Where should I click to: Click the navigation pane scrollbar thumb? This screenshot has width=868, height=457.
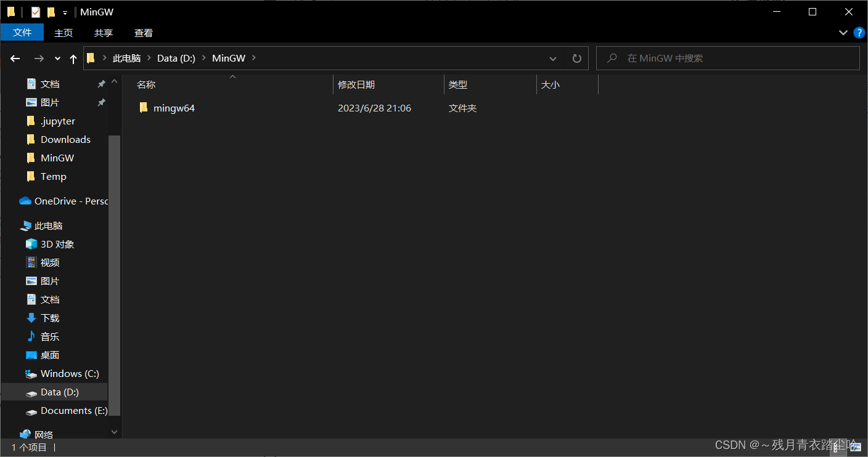pos(114,275)
